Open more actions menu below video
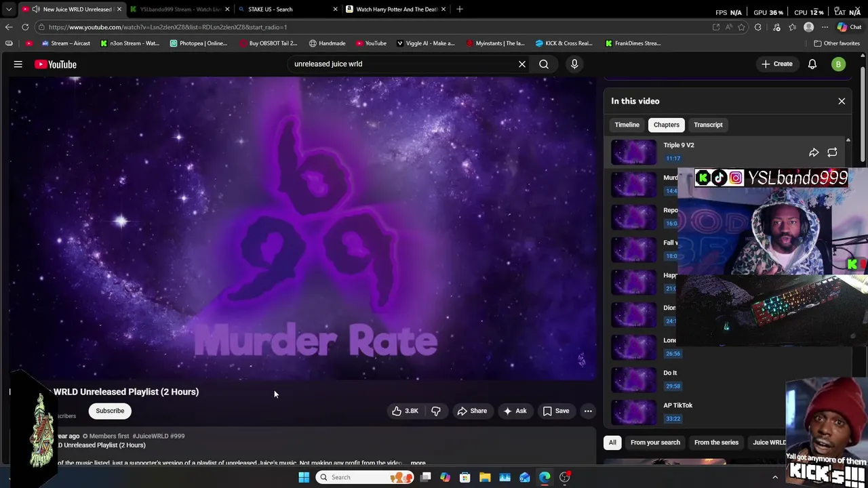The height and width of the screenshot is (488, 868). pyautogui.click(x=588, y=411)
